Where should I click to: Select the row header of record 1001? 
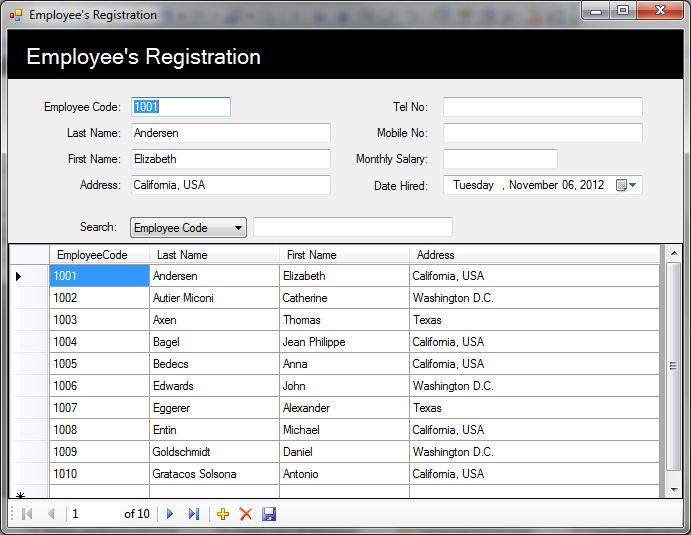coord(30,276)
